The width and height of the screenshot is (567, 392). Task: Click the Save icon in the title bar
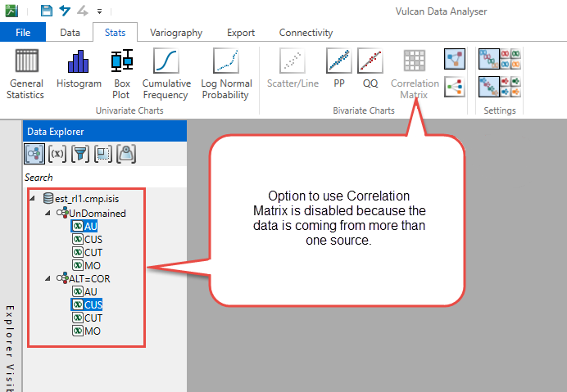coord(47,11)
